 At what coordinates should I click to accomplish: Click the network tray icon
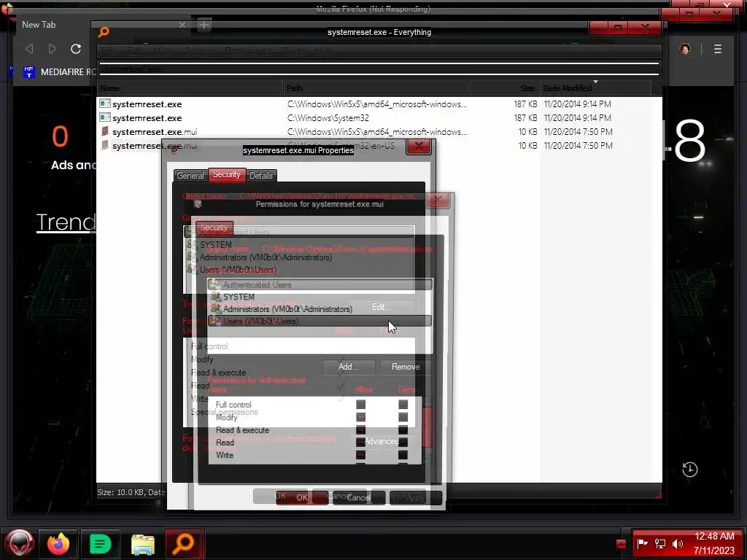659,543
